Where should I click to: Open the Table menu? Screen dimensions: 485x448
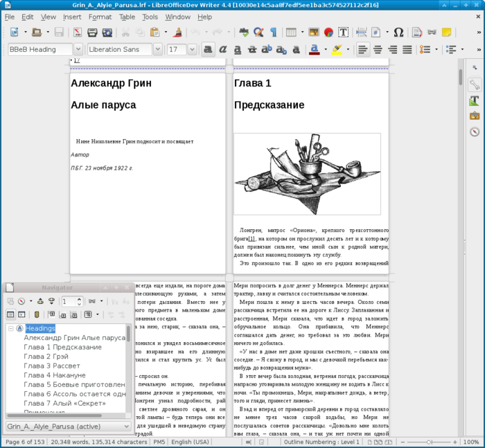(x=127, y=17)
